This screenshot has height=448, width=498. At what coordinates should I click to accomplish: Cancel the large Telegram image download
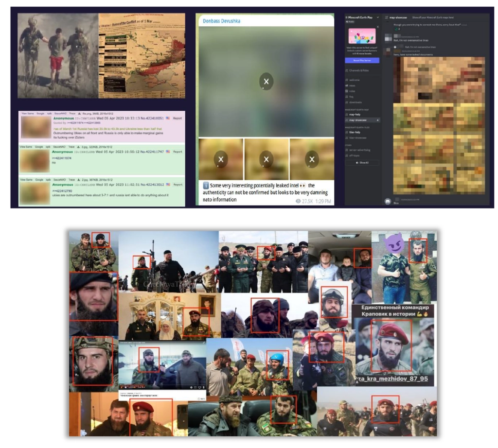tap(266, 81)
